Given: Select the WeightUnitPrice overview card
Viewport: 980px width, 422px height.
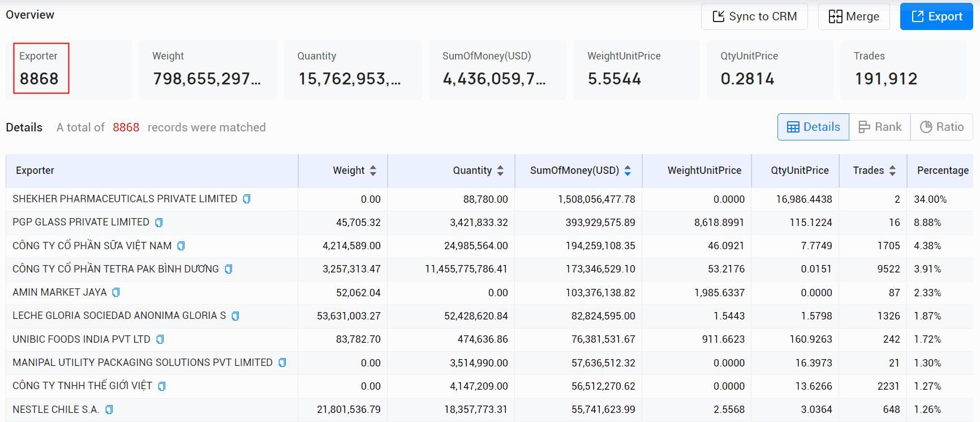Looking at the screenshot, I should [x=637, y=70].
